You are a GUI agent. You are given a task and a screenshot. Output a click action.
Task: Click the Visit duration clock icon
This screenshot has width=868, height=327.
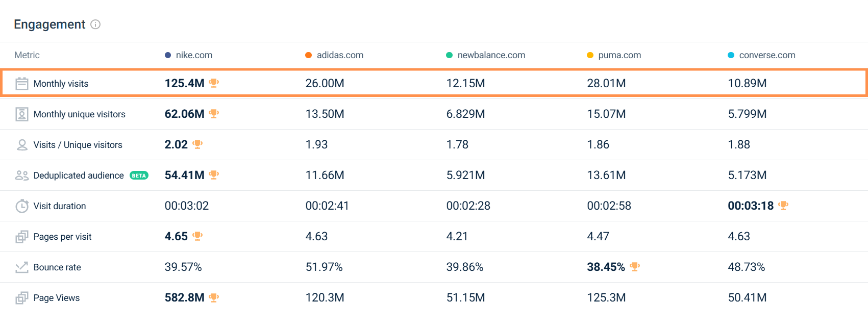pyautogui.click(x=22, y=206)
